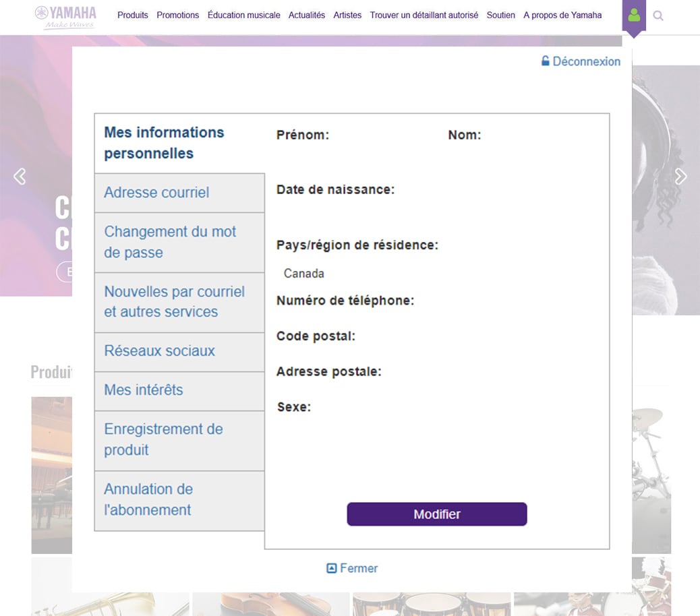Click the green user account icon
The height and width of the screenshot is (616, 700).
point(633,15)
